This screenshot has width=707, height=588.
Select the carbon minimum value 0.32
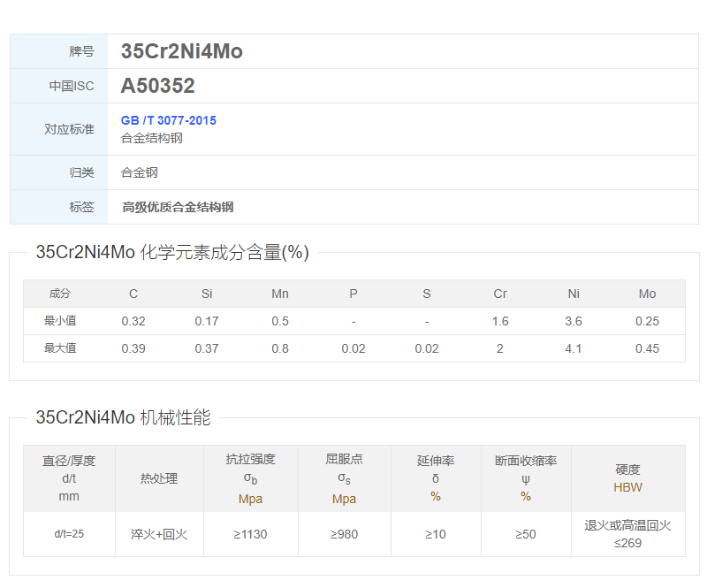tap(133, 321)
